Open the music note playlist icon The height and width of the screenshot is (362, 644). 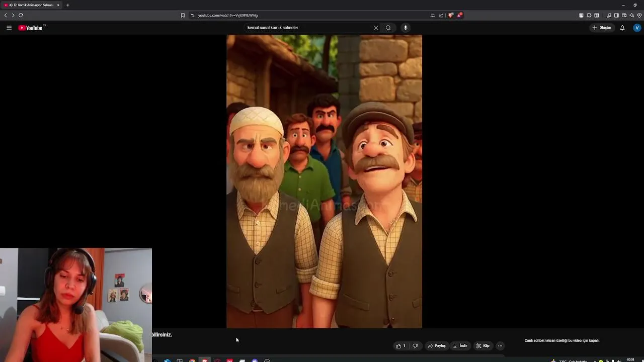click(x=609, y=15)
